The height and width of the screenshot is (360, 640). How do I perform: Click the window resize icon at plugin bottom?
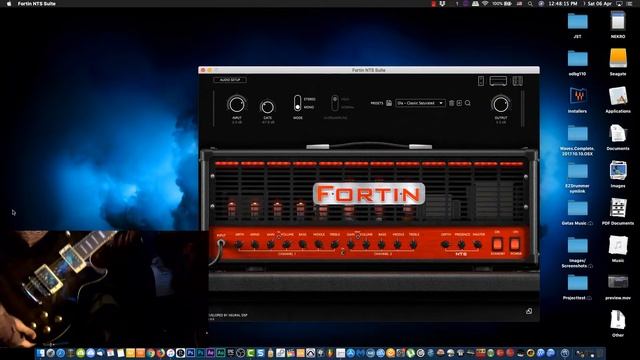point(529,311)
